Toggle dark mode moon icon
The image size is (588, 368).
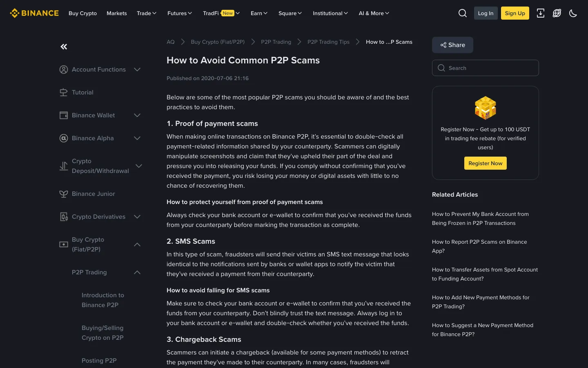(573, 13)
